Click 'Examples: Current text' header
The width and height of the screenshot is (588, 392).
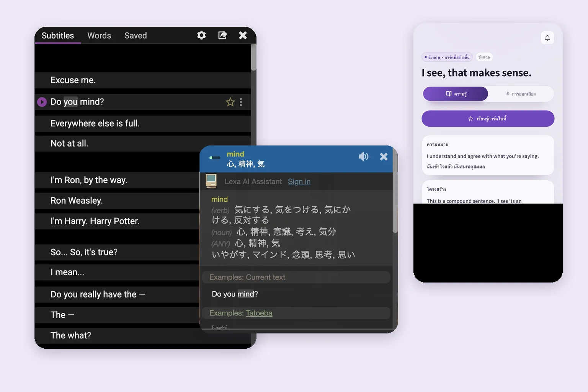(x=296, y=277)
